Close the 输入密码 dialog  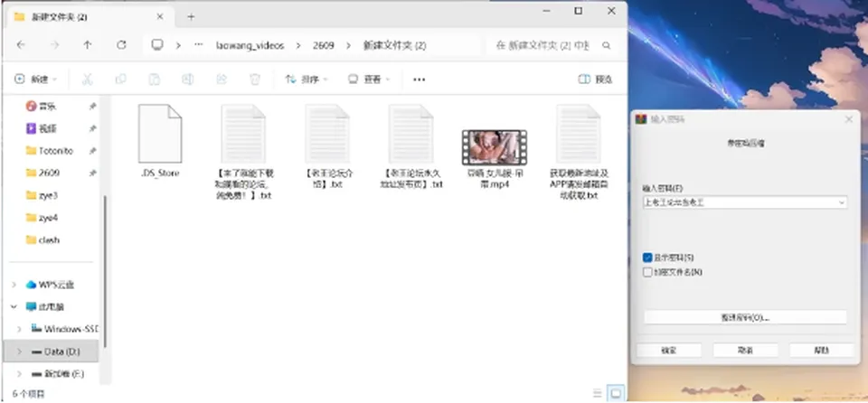pyautogui.click(x=849, y=119)
